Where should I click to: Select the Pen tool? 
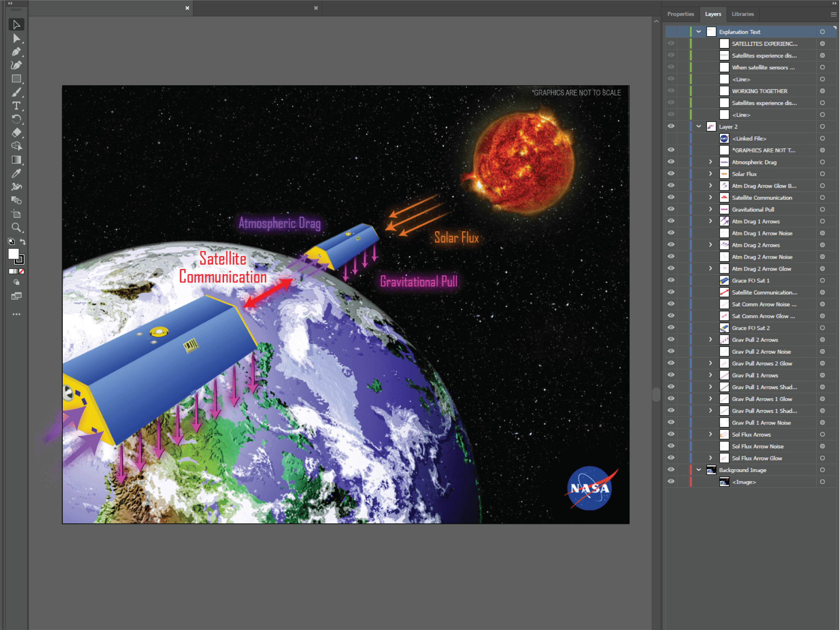coord(16,52)
